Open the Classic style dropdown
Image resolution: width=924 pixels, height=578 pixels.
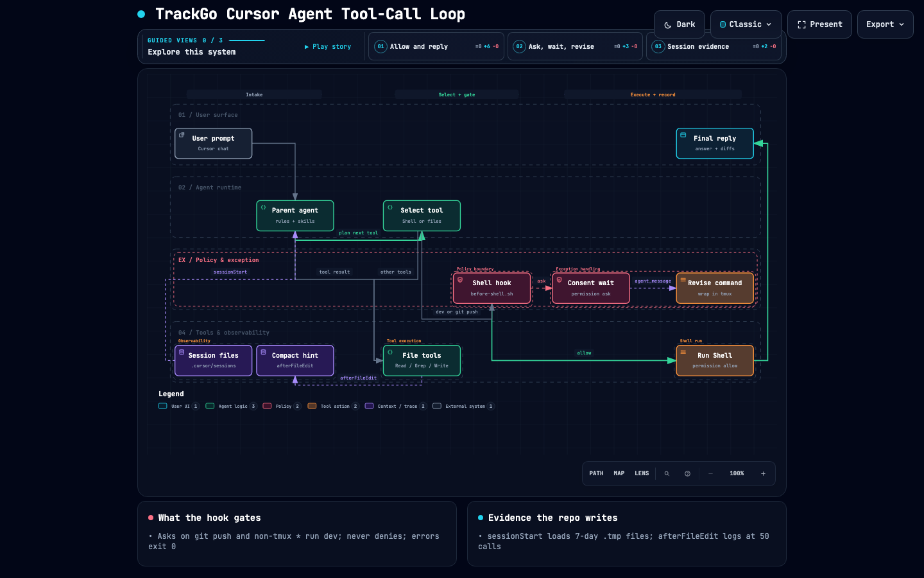point(746,24)
